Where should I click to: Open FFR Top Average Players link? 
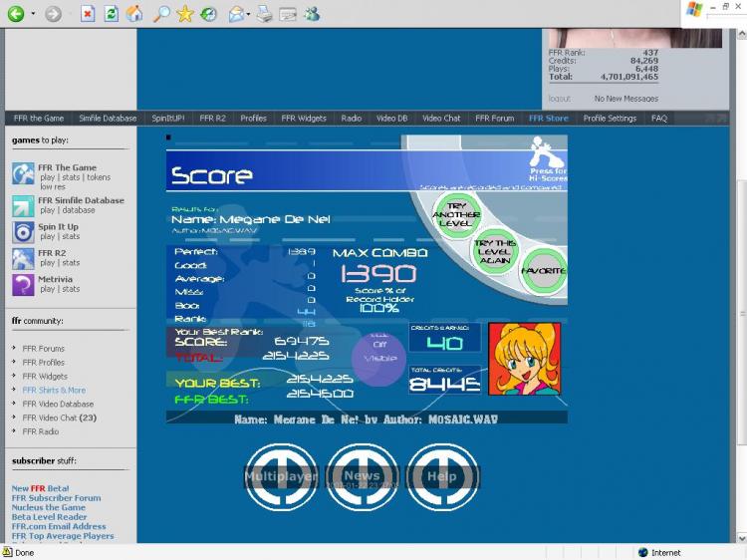click(x=63, y=536)
